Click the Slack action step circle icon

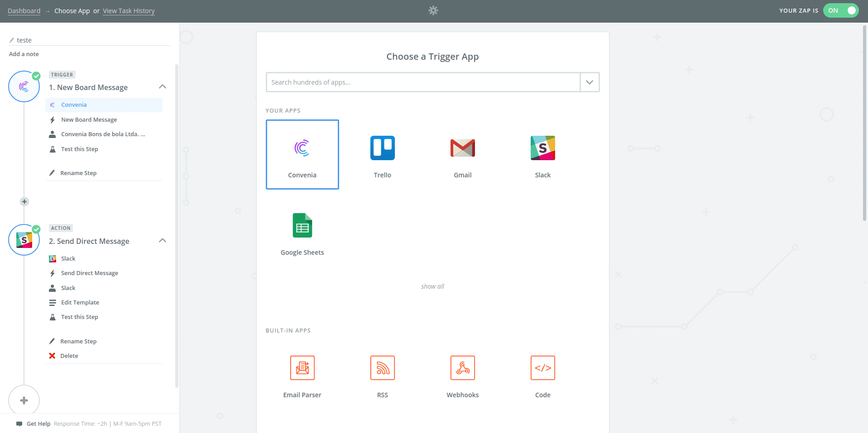pyautogui.click(x=24, y=240)
